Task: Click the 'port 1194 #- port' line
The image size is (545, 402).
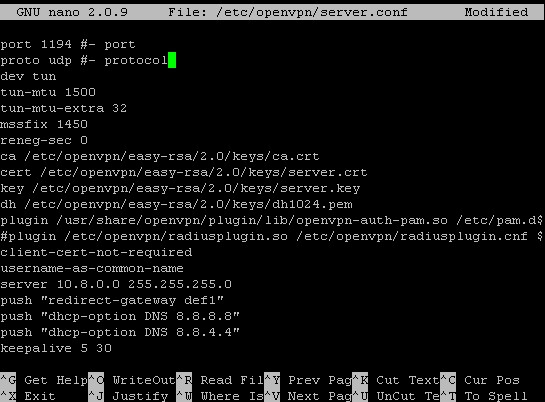Action: (68, 44)
